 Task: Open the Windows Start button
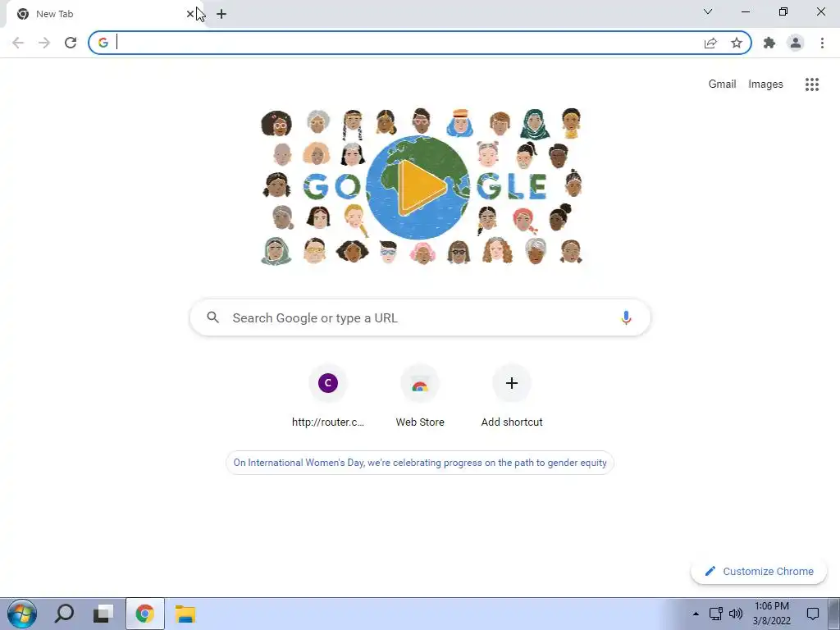coord(22,614)
